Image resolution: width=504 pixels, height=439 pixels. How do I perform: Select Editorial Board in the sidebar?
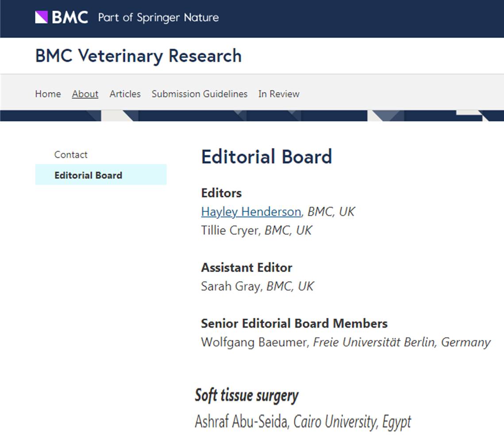click(88, 175)
